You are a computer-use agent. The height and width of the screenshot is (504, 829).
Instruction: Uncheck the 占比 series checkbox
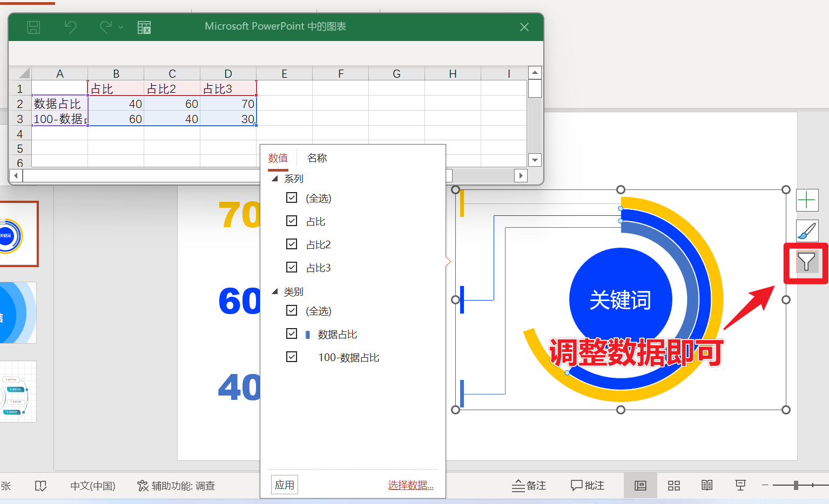[292, 221]
